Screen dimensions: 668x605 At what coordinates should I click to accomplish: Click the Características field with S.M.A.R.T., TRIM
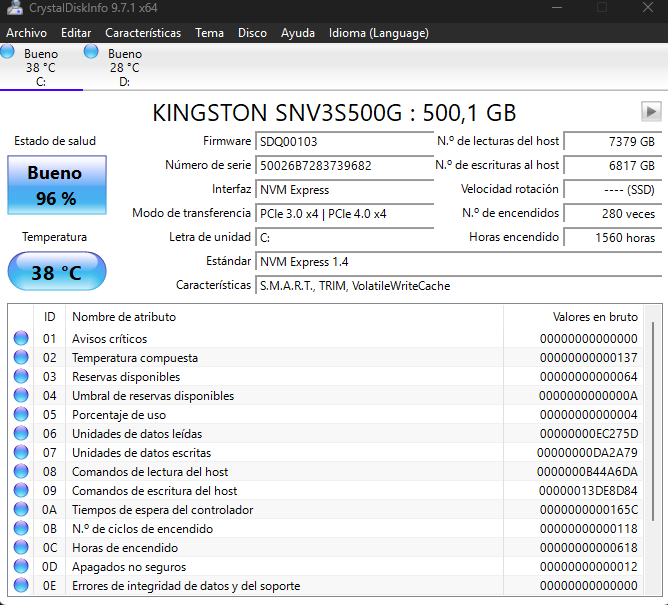point(458,285)
